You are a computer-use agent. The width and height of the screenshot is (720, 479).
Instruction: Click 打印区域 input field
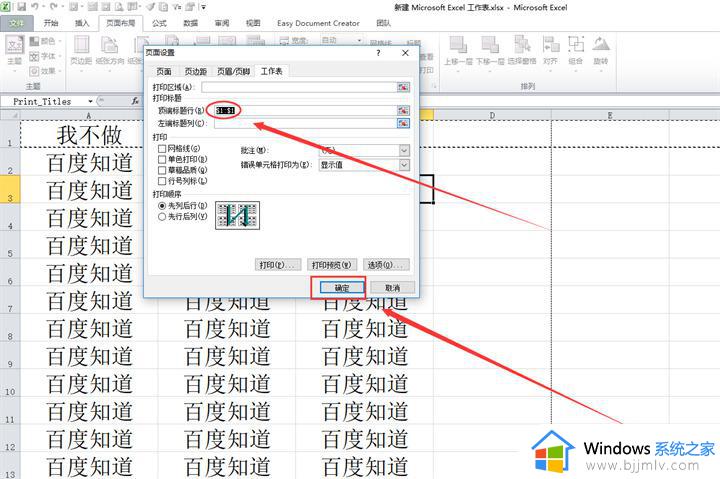(299, 87)
